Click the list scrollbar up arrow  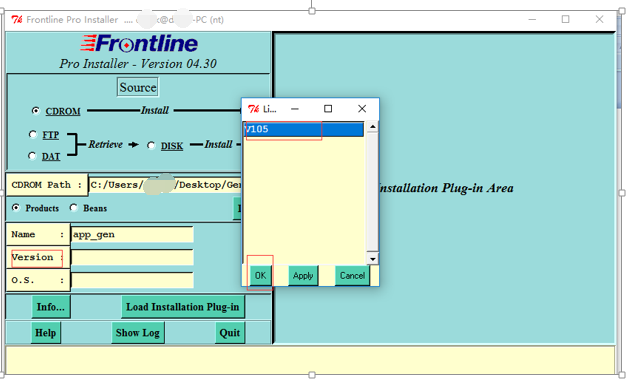[373, 127]
